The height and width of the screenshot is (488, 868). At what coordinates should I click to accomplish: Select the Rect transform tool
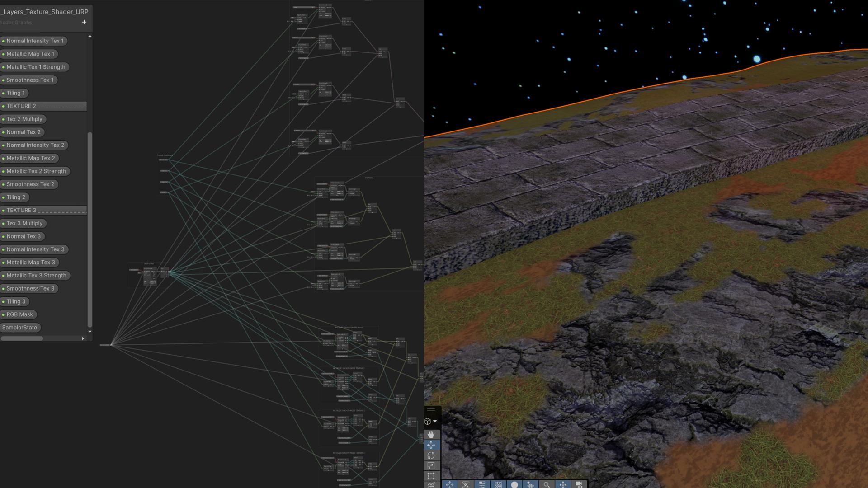coord(431,476)
